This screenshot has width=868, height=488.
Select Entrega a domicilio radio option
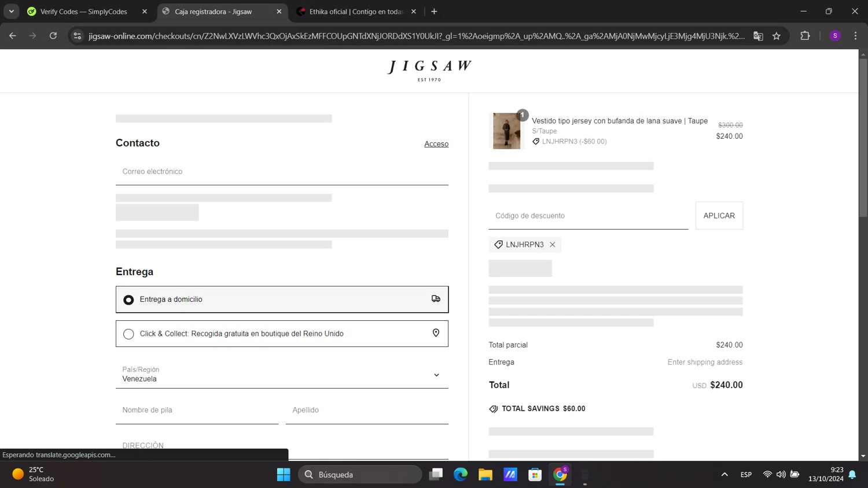(x=129, y=300)
